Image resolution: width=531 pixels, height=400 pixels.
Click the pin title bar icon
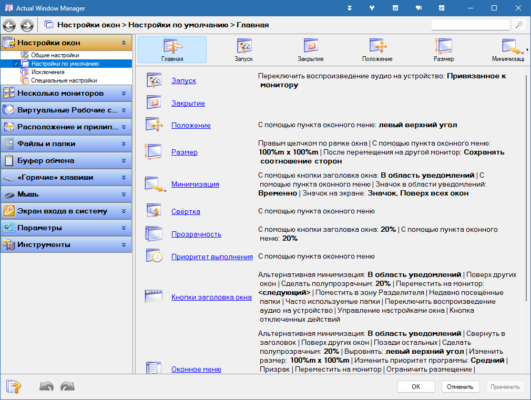coord(372,8)
